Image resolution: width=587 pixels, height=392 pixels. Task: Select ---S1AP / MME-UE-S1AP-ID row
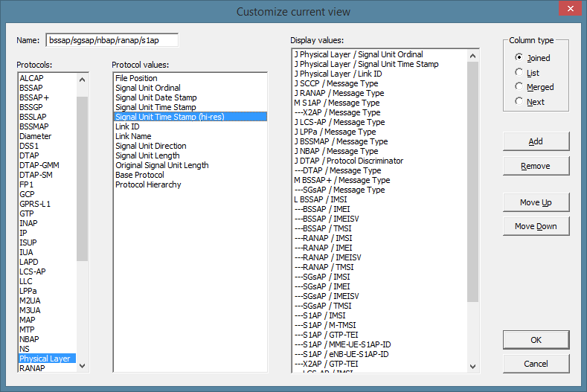pos(379,344)
